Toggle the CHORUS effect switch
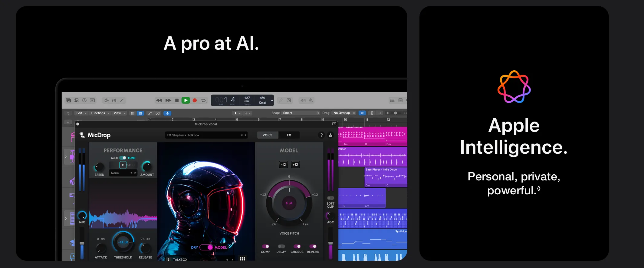 point(297,246)
